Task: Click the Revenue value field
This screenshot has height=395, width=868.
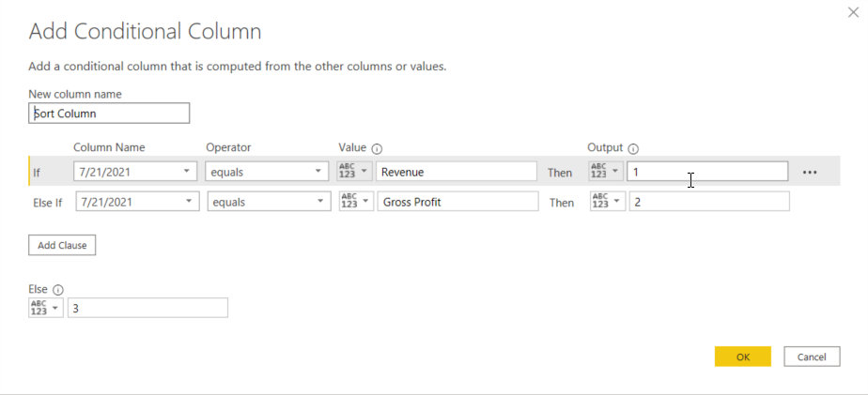Action: (x=457, y=172)
